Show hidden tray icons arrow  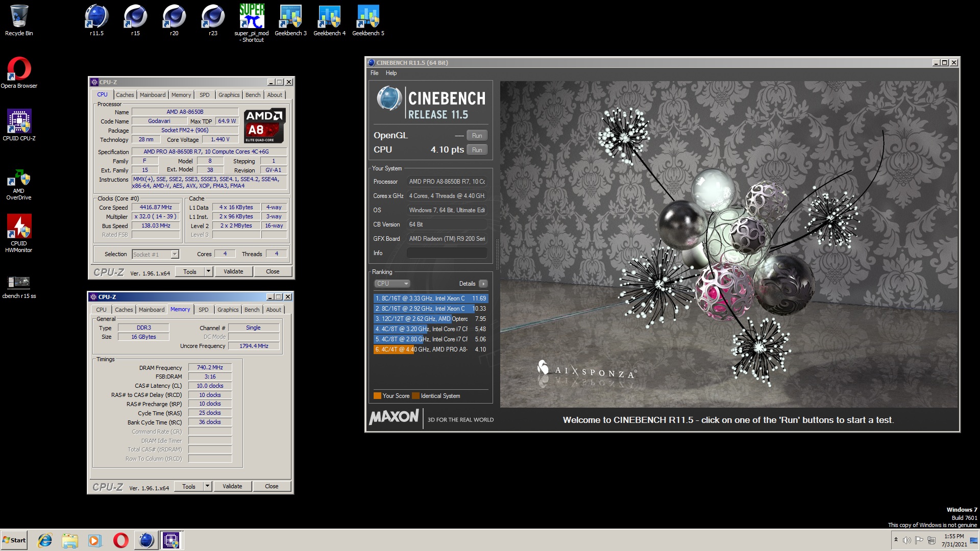pos(896,540)
